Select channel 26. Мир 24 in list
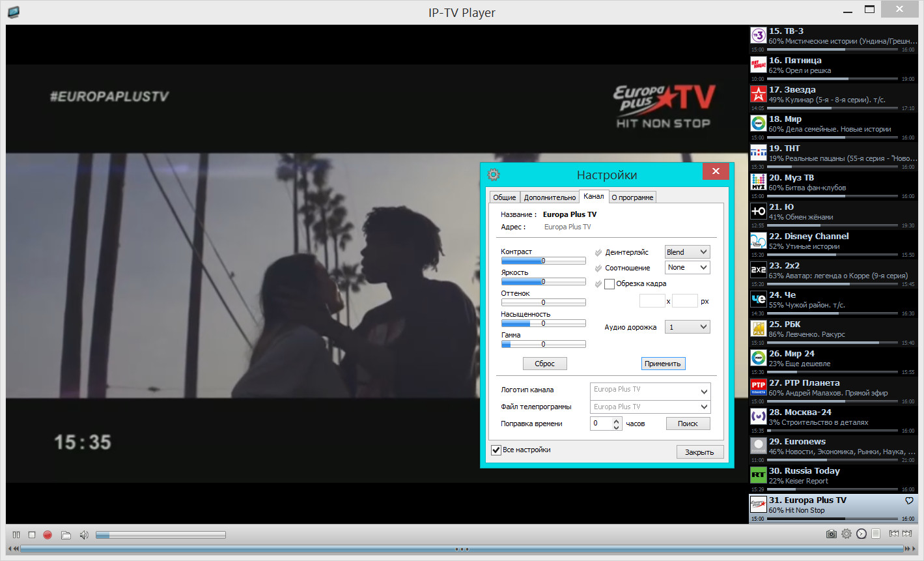This screenshot has height=561, width=924. coord(833,361)
